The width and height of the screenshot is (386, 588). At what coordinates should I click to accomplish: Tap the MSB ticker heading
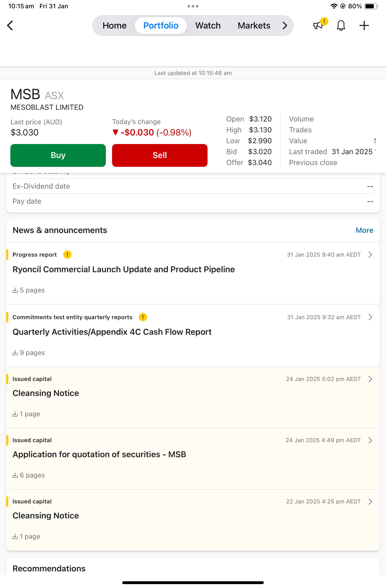[25, 94]
